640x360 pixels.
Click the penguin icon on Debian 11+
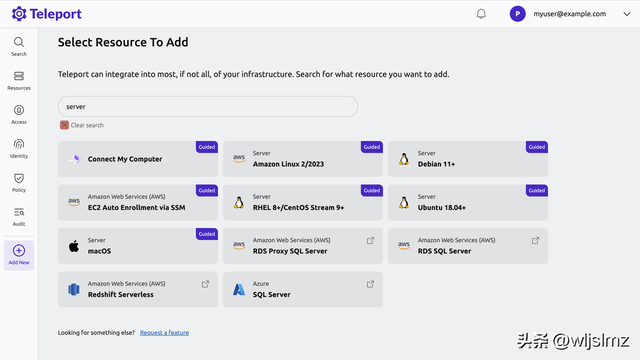pyautogui.click(x=404, y=159)
